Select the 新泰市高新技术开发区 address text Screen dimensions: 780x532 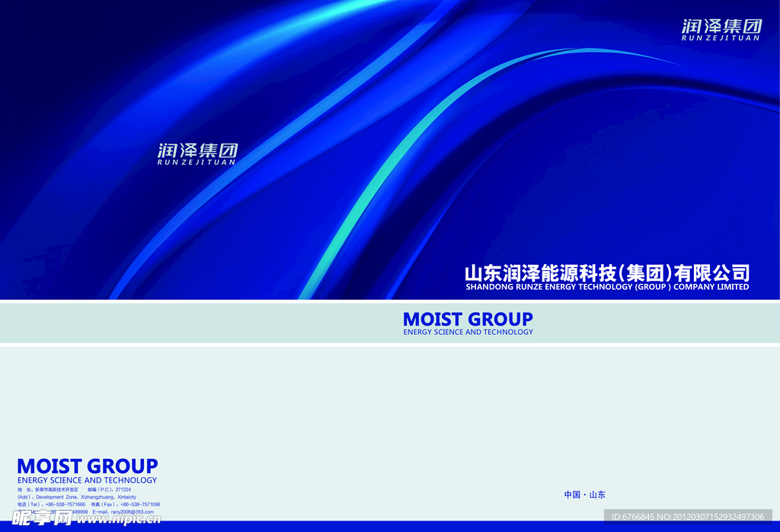(x=56, y=489)
